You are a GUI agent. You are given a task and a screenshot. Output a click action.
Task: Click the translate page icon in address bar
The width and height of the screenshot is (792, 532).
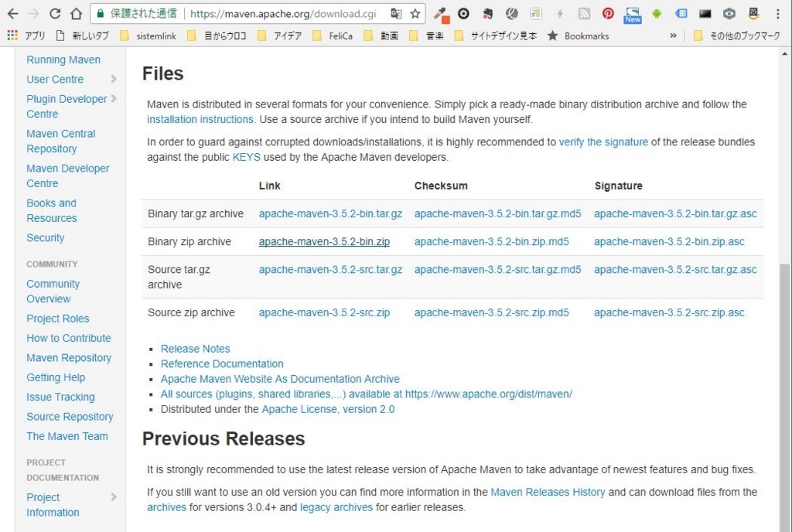(397, 14)
